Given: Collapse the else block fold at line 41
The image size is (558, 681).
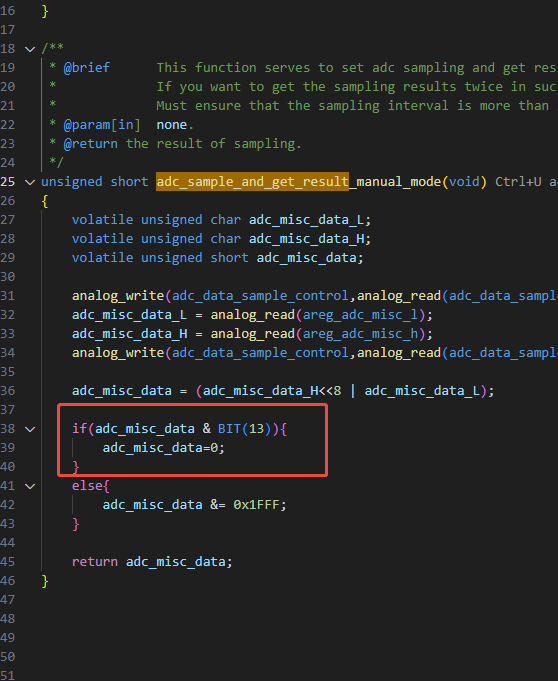Looking at the screenshot, I should (x=30, y=486).
